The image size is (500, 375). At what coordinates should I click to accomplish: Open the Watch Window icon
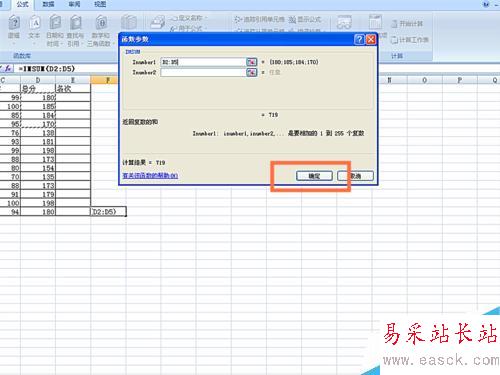pos(344,23)
